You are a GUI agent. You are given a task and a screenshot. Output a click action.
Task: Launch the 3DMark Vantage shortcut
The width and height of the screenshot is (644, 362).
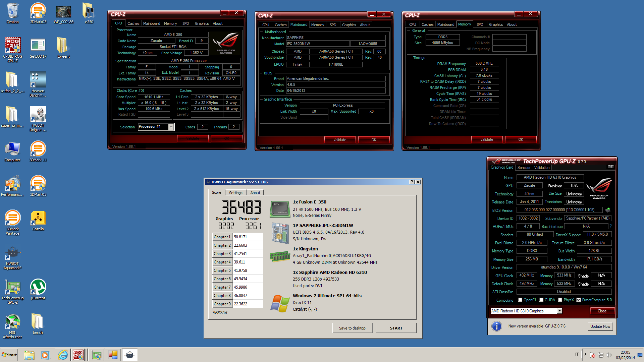pos(12,222)
